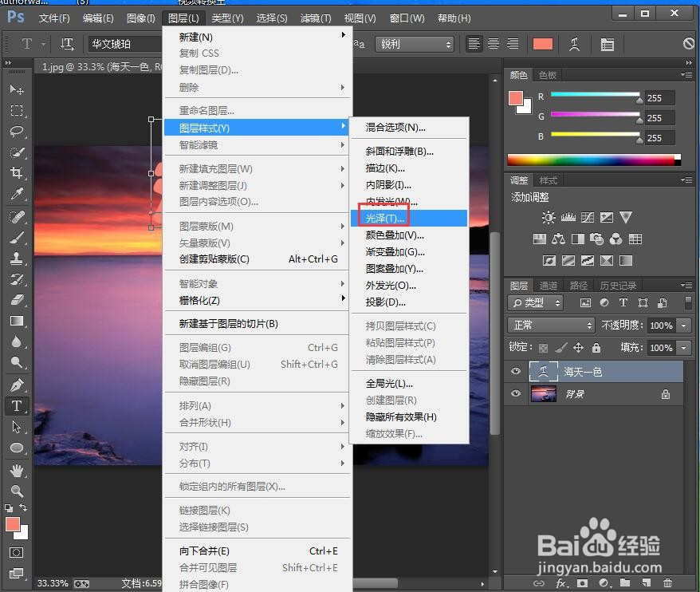Toggle Lock Position icon in Layers panel
Viewport: 700px width, 592px height.
(578, 348)
